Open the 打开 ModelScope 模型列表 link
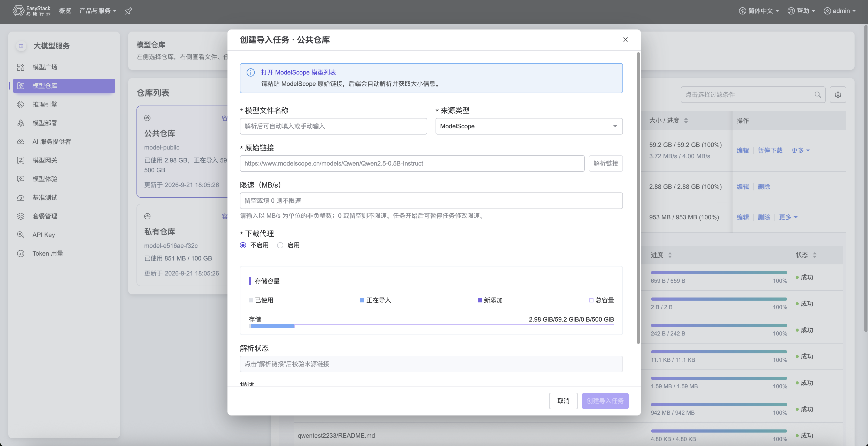868x446 pixels. (298, 72)
